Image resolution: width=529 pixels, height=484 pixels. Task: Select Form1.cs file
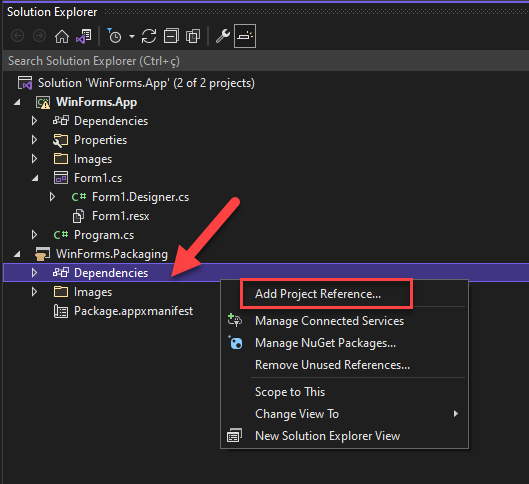click(98, 178)
